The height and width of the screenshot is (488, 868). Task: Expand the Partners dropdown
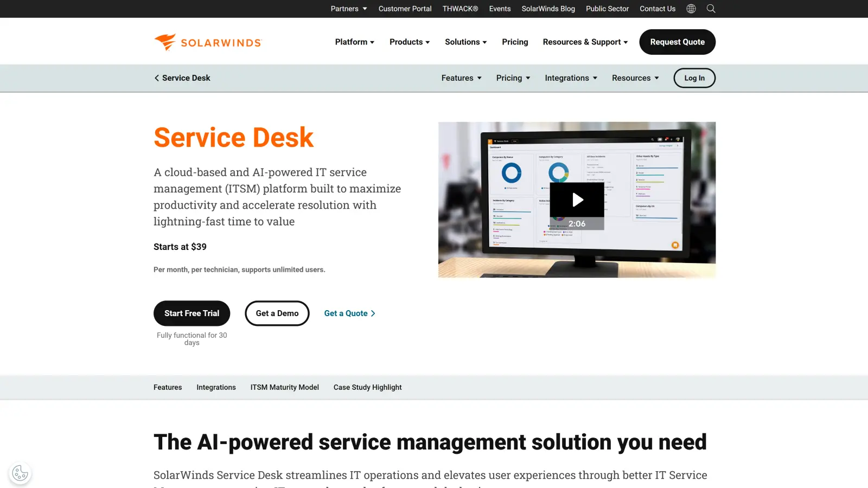coord(349,9)
